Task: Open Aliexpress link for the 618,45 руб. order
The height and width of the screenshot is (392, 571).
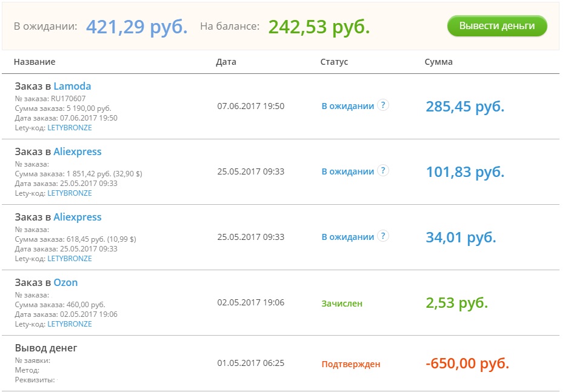Action: point(77,217)
